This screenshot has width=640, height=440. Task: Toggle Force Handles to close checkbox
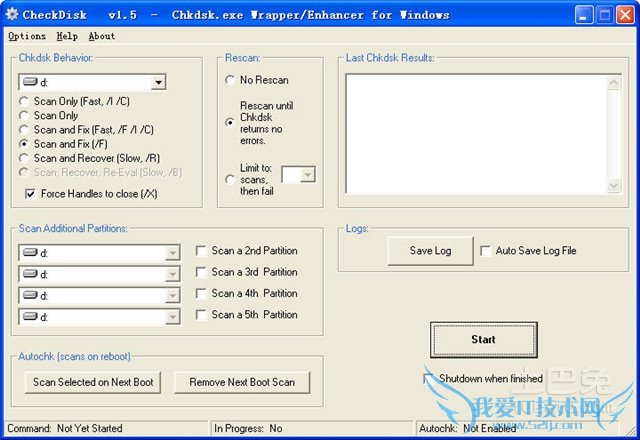tap(30, 193)
